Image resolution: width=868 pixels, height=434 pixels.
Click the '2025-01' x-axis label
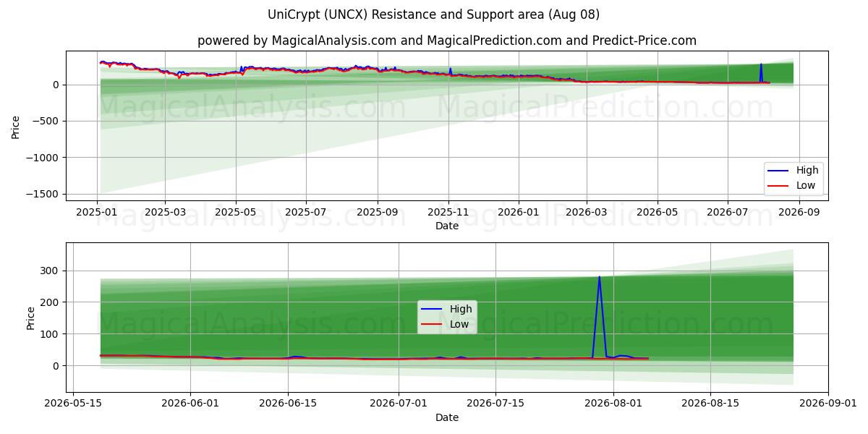click(97, 213)
